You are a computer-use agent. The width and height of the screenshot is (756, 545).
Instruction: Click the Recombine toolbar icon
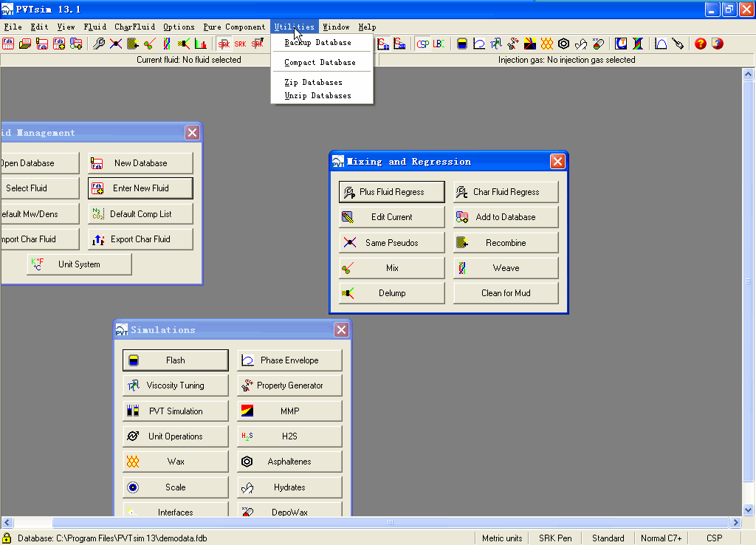[133, 44]
